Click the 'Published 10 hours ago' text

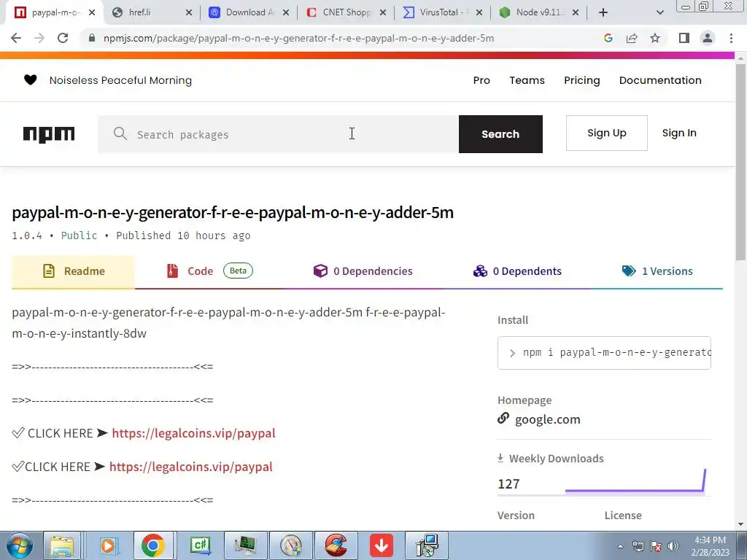(183, 236)
